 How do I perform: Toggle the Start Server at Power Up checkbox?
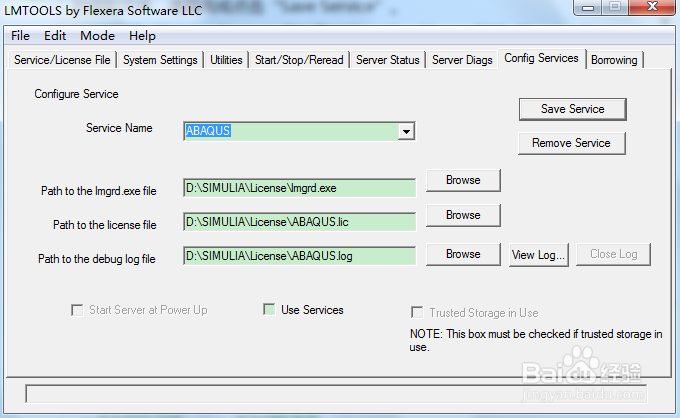click(77, 310)
